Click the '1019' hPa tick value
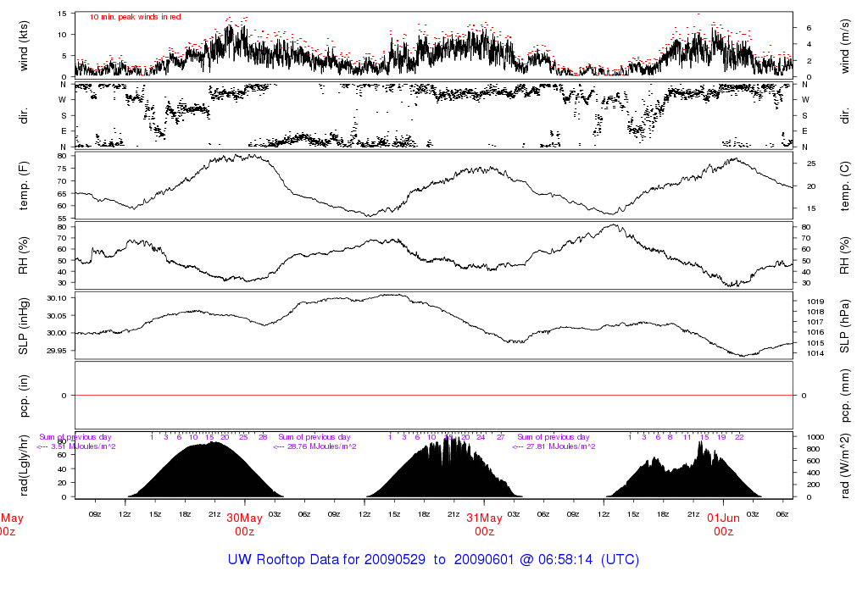This screenshot has width=868, height=593. coord(815,302)
